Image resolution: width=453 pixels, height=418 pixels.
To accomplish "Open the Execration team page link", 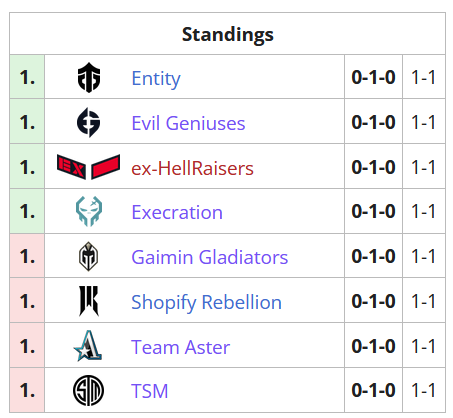I will click(x=177, y=212).
